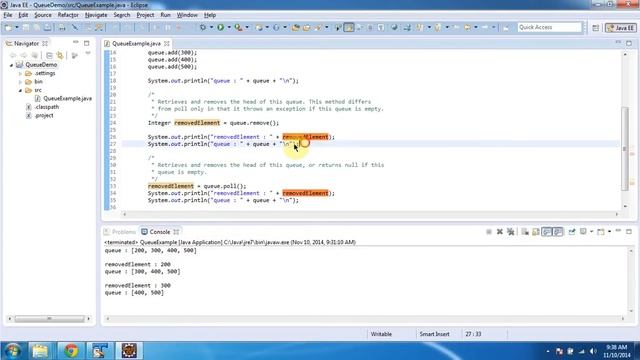This screenshot has width=640, height=360.
Task: Click the Windows Start button
Action: [x=12, y=351]
